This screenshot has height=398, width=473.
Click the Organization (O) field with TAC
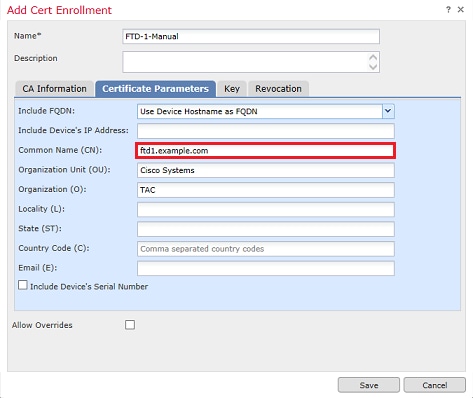coord(266,190)
